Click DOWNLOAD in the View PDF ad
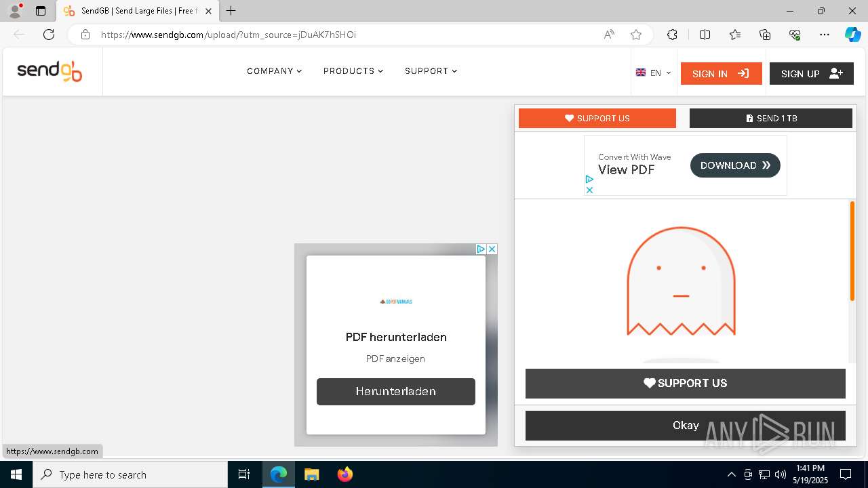 (735, 165)
